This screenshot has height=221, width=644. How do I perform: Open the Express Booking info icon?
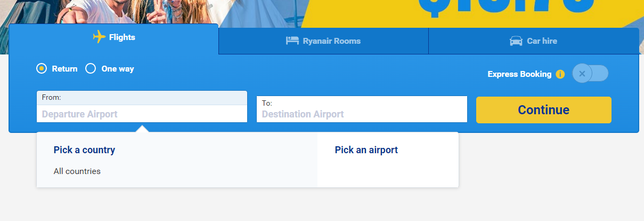click(x=560, y=74)
